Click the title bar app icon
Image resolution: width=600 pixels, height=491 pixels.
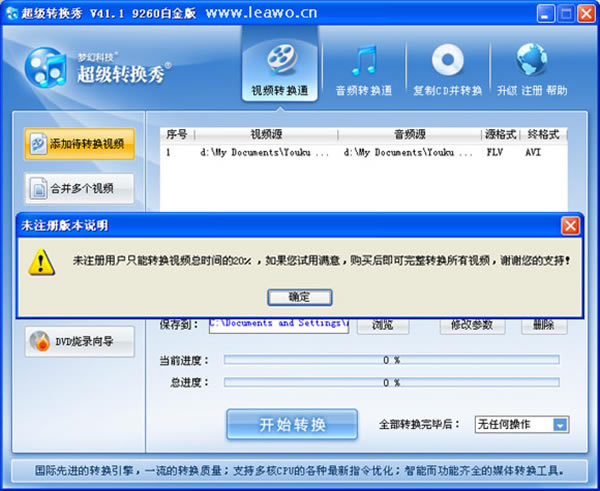(x=12, y=13)
